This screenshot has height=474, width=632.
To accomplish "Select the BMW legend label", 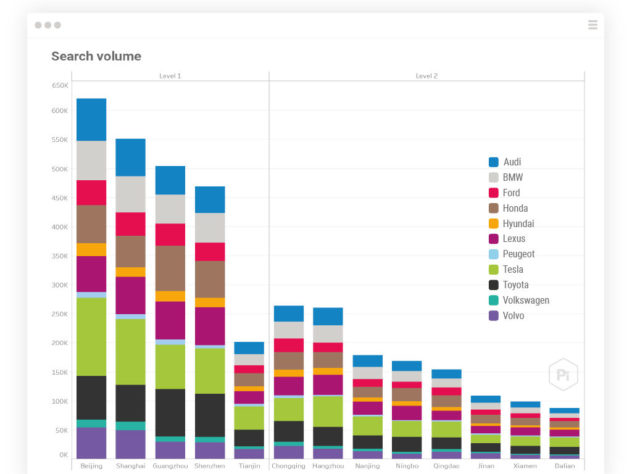I will click(513, 177).
